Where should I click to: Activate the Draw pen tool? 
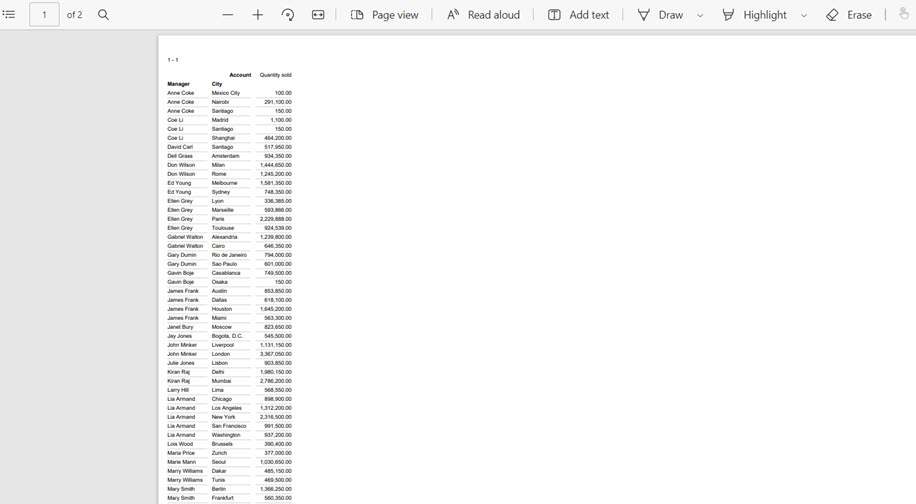660,15
